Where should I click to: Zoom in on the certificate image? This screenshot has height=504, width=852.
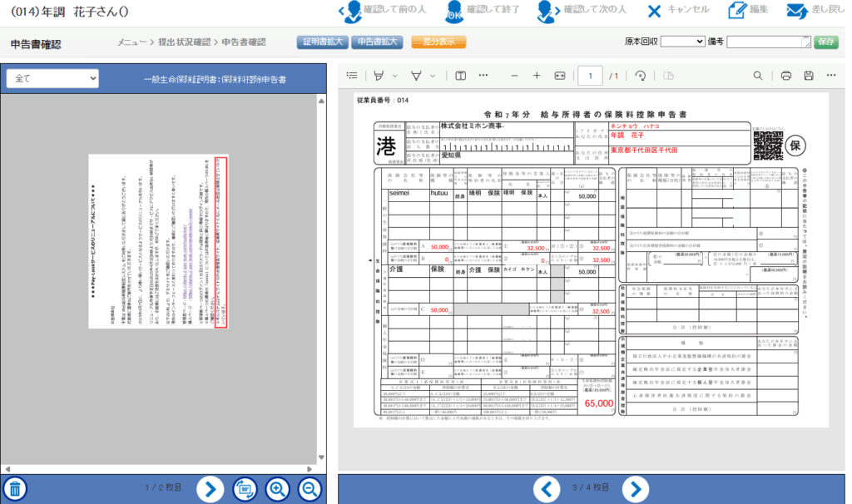(277, 489)
